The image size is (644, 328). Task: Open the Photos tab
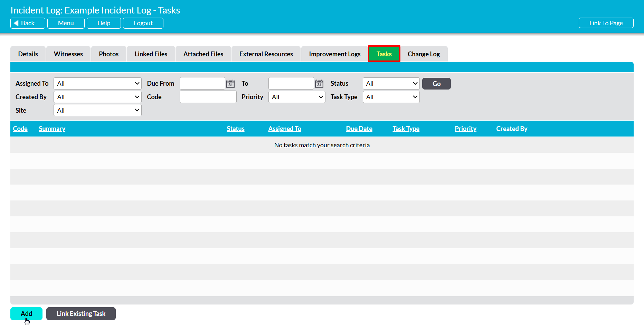[109, 54]
